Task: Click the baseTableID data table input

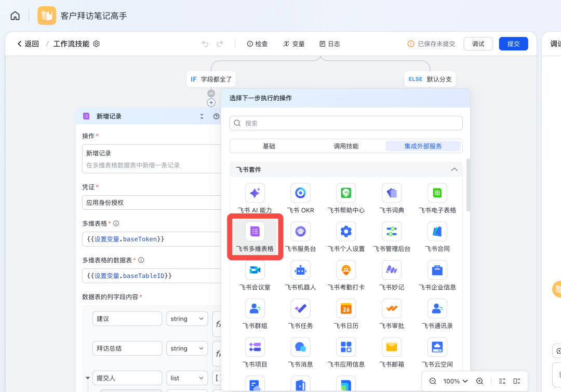Action: [152, 276]
